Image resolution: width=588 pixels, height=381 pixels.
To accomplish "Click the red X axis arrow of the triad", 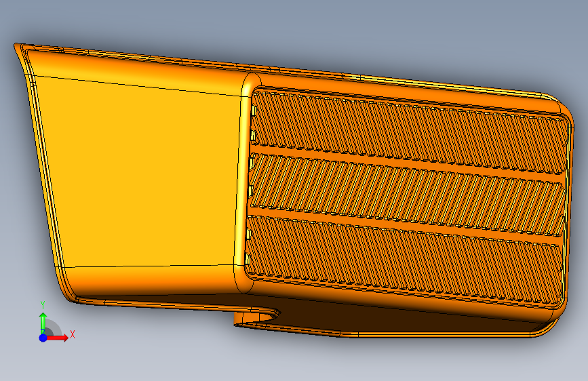I will click(x=58, y=338).
